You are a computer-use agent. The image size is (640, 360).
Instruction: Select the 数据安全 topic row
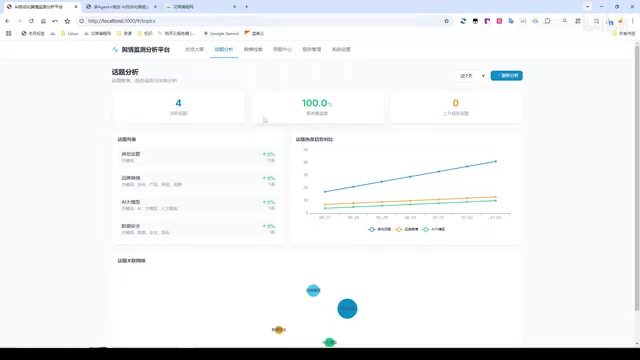tap(198, 229)
